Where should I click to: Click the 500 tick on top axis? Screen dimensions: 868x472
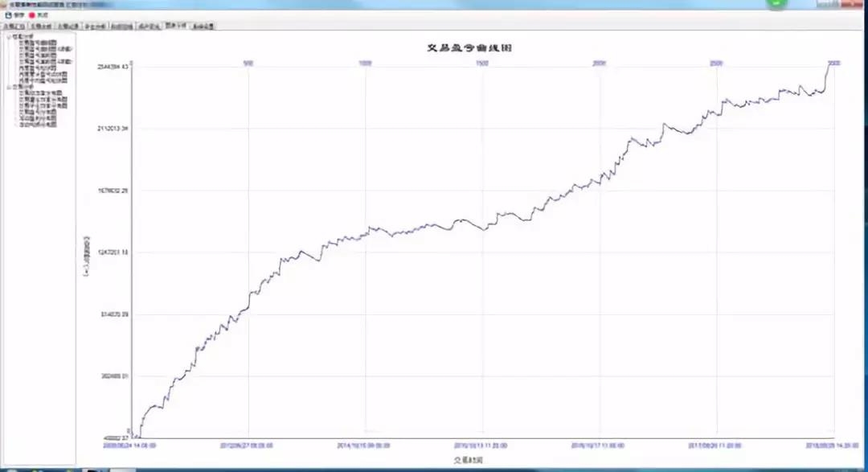[248, 64]
